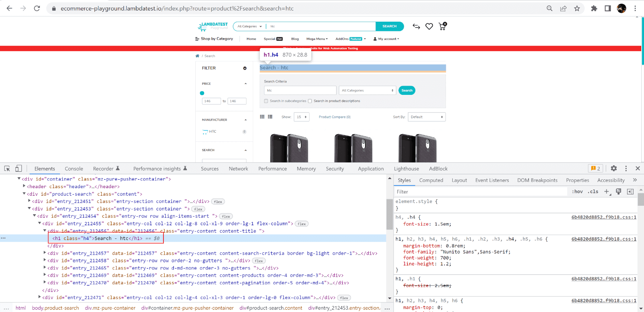This screenshot has width=644, height=312.
Task: Switch to the Console tab
Action: [x=74, y=169]
